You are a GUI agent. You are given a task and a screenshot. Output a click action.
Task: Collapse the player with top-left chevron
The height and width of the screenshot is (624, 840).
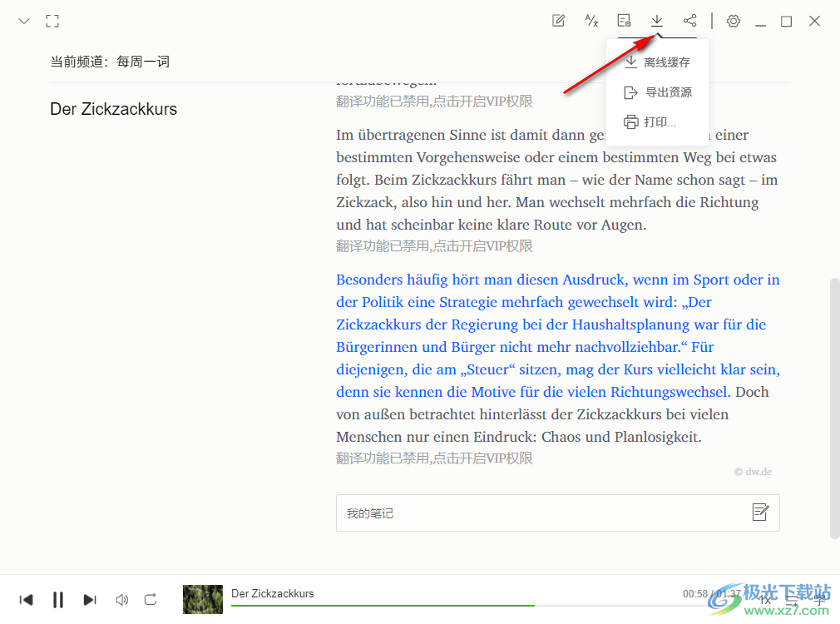(24, 21)
